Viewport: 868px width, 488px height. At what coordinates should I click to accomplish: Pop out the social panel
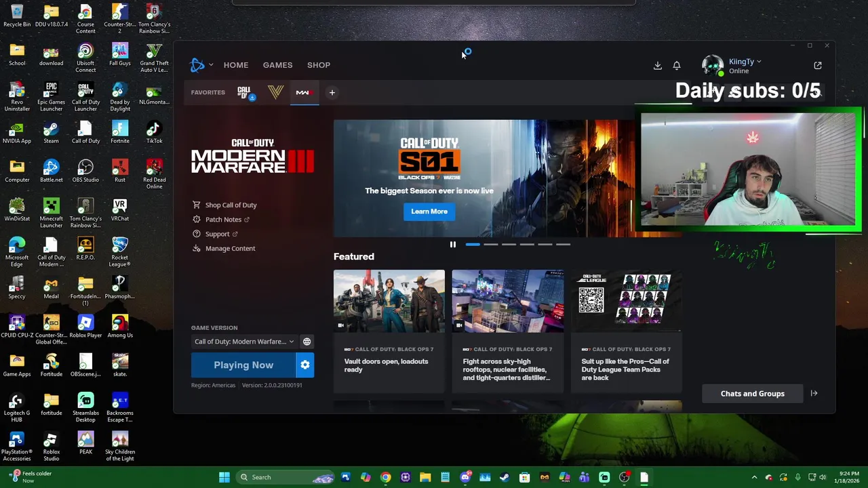point(818,65)
